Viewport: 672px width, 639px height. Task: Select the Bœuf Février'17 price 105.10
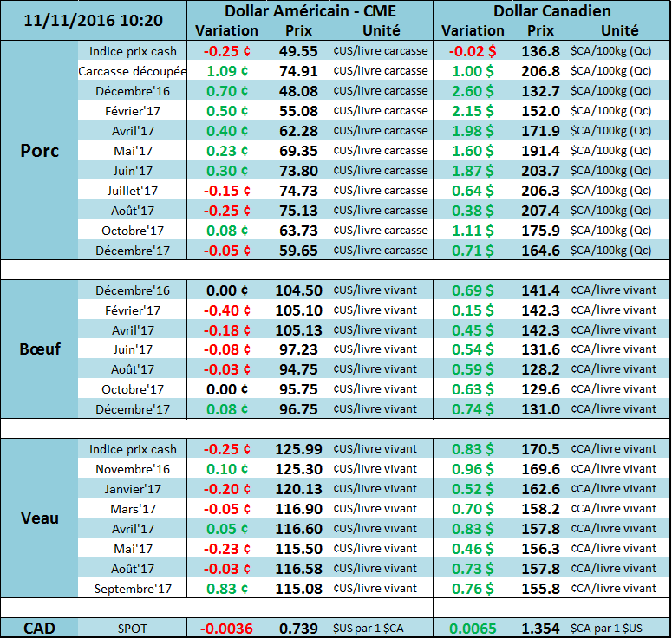click(x=298, y=310)
